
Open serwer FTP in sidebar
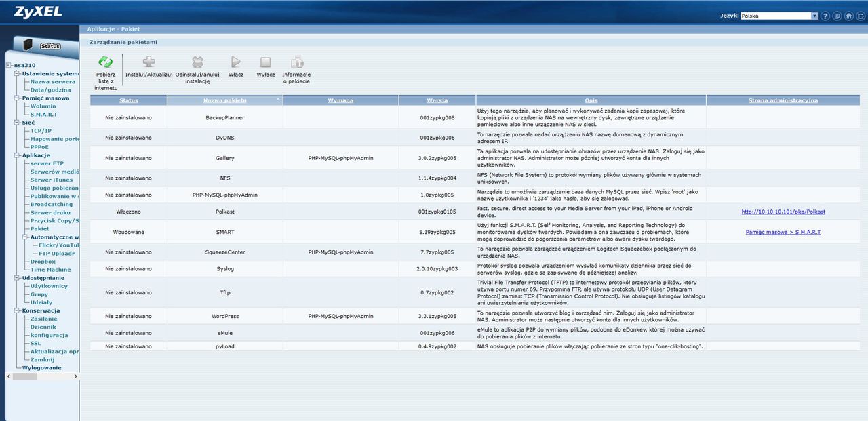47,163
